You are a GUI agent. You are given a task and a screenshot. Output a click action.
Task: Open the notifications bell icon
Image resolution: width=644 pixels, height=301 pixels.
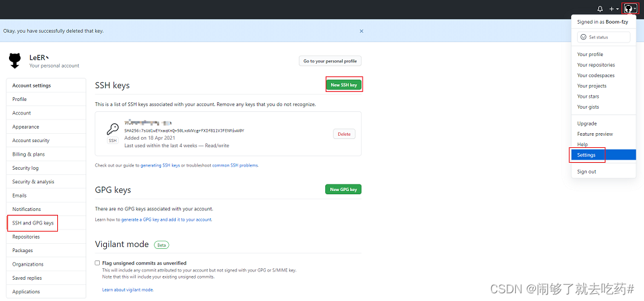coord(600,8)
